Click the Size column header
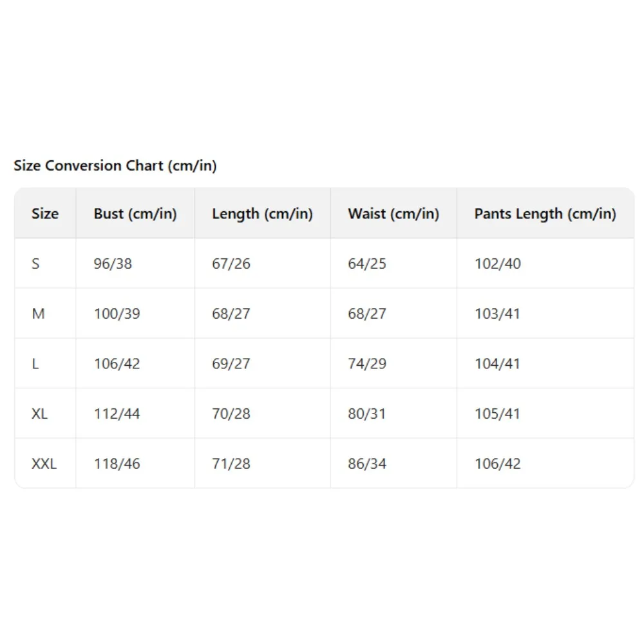This screenshot has width=644, height=644. (x=44, y=214)
